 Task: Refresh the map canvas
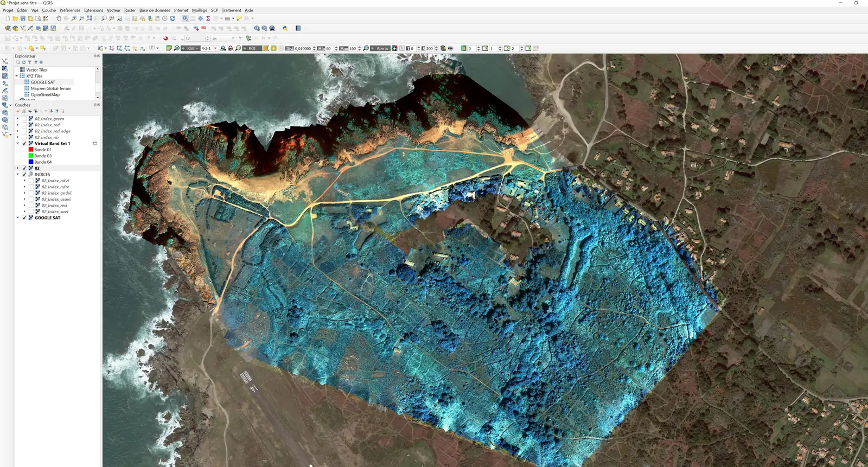tap(173, 18)
